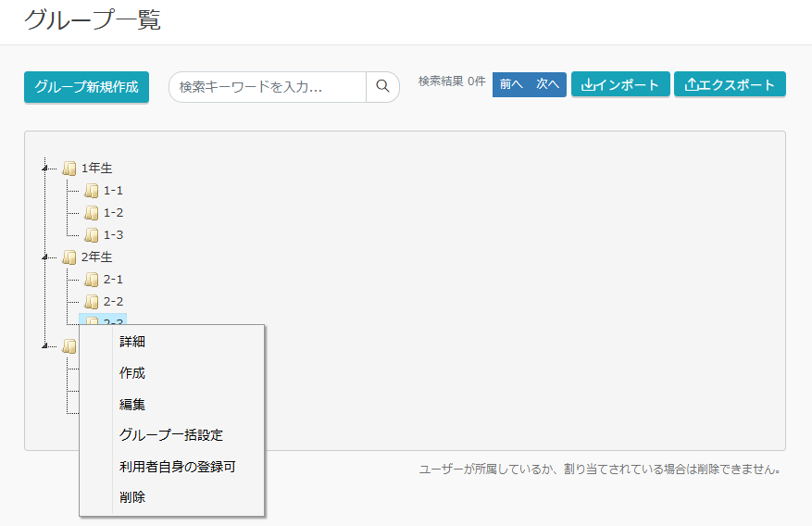812x526 pixels.
Task: Toggle 利用者自身の登録可 in context menu
Action: point(178,467)
